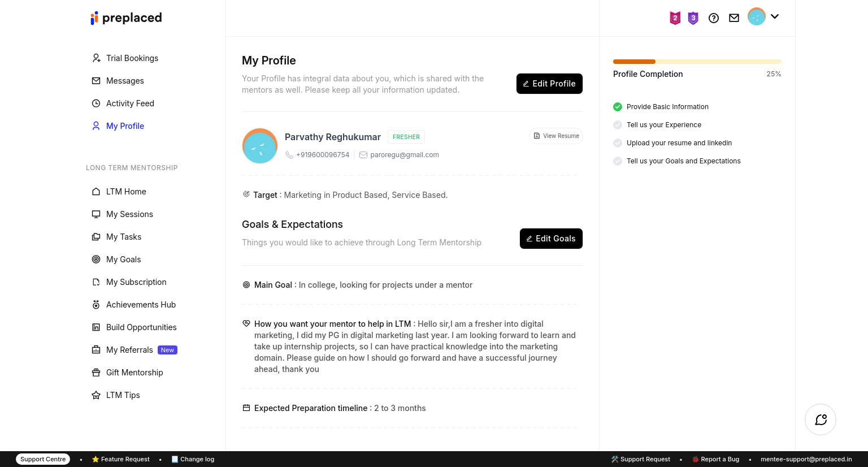Click the Profile Completion progress bar
Image resolution: width=868 pixels, height=467 pixels.
pyautogui.click(x=697, y=62)
